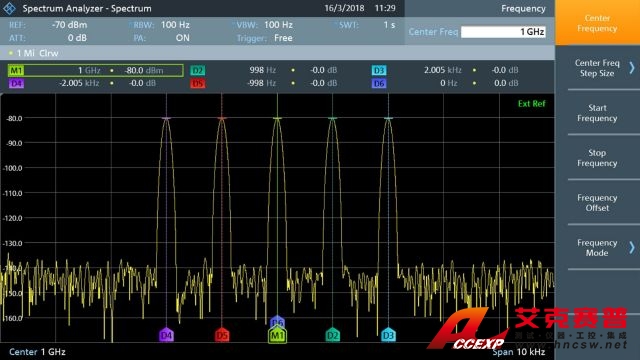The width and height of the screenshot is (640, 360).
Task: Toggle the PA ON setting
Action: pos(162,38)
